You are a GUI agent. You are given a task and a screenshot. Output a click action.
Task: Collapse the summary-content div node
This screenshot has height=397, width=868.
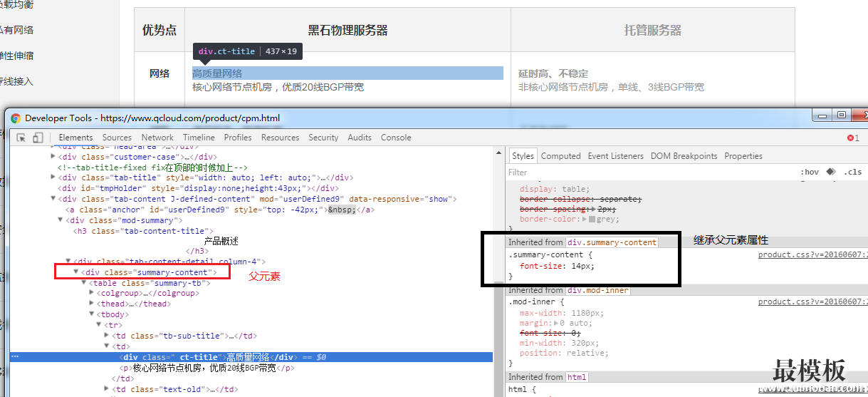(76, 272)
